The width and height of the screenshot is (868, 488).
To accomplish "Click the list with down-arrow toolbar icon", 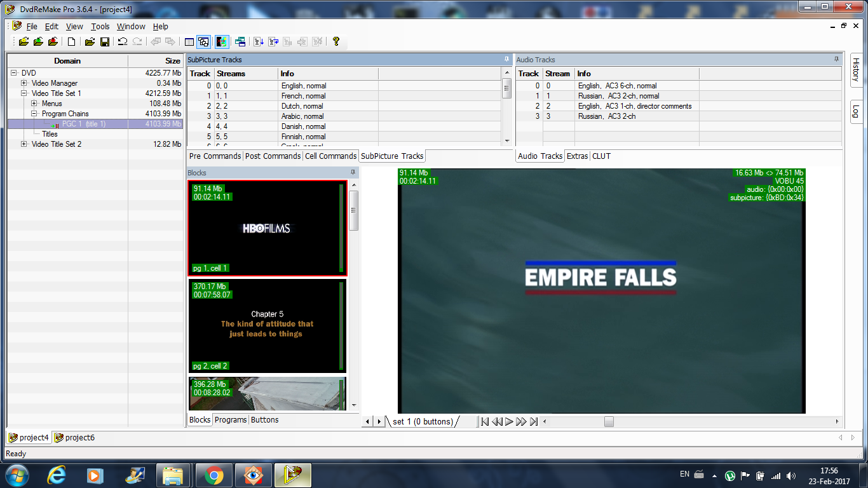I will click(x=259, y=42).
